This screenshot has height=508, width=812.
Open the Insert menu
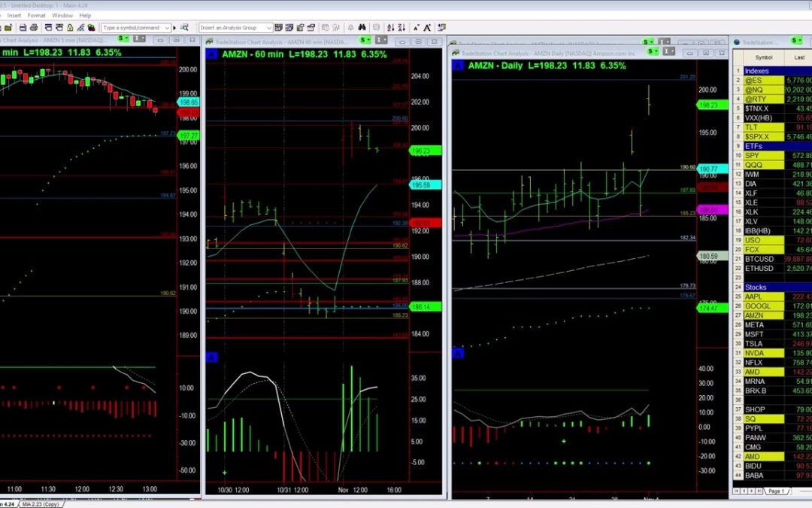coord(14,16)
